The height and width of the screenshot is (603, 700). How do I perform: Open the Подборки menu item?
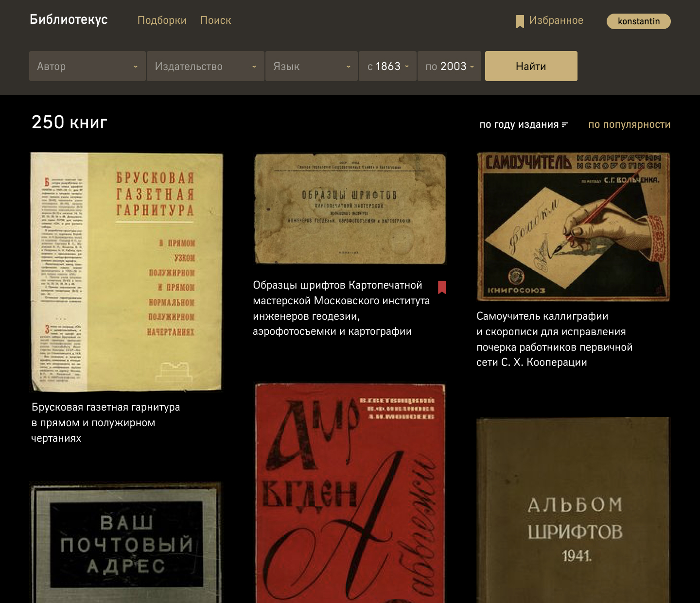coord(162,20)
